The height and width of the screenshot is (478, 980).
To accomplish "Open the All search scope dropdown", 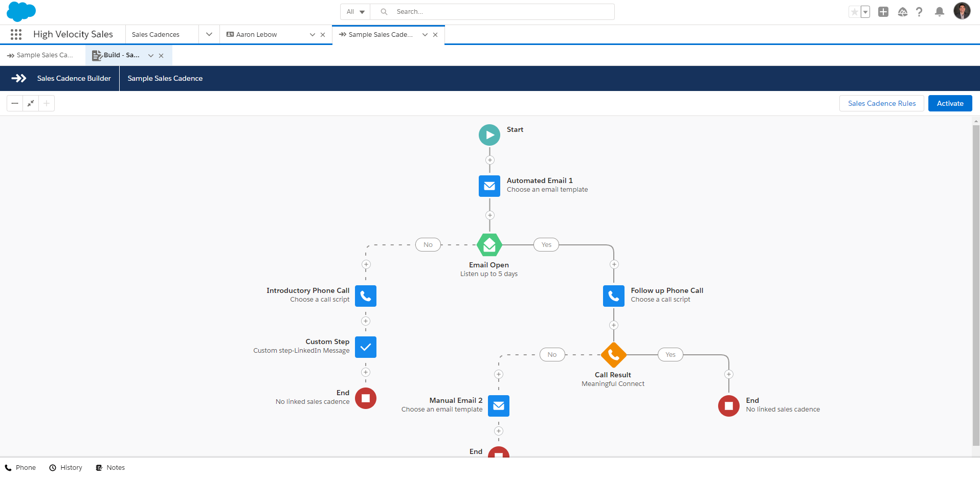I will coord(355,12).
